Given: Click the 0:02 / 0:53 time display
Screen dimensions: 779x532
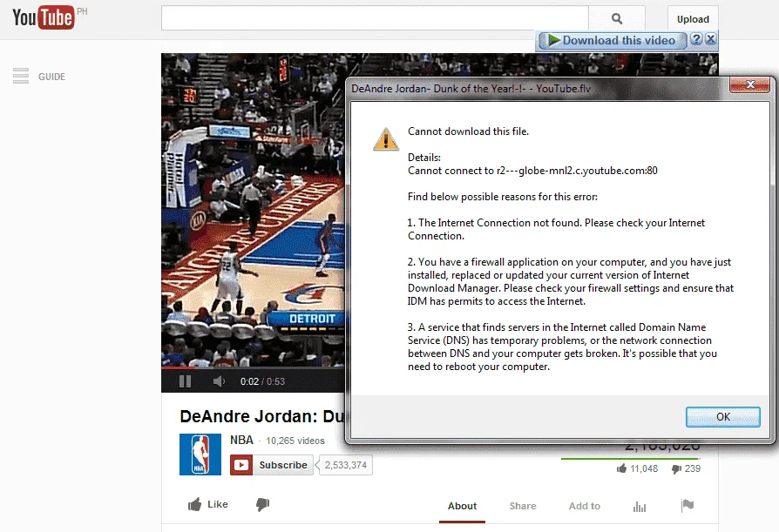Looking at the screenshot, I should click(262, 381).
